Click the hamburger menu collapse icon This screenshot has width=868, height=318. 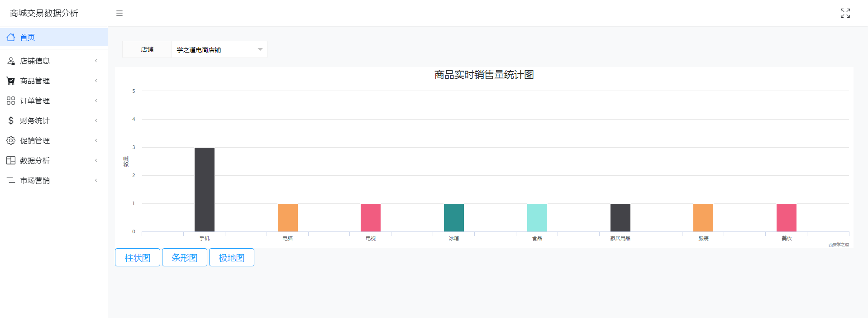coord(119,13)
